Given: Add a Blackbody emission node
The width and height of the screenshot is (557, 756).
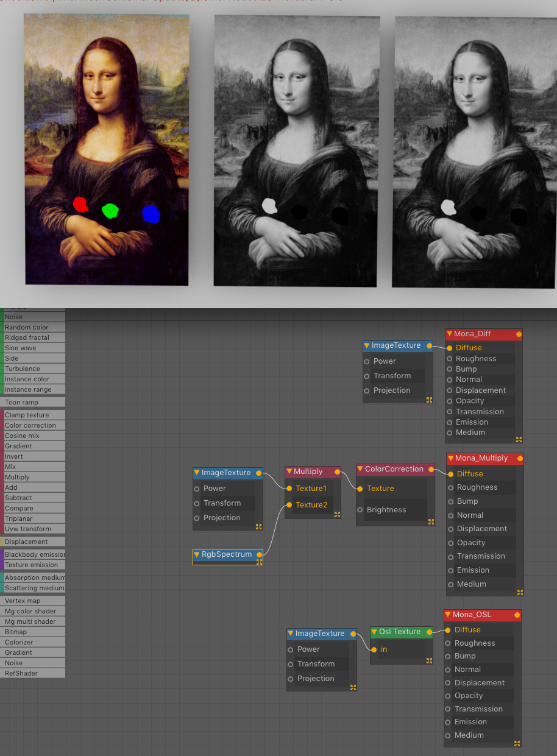Looking at the screenshot, I should tap(33, 554).
